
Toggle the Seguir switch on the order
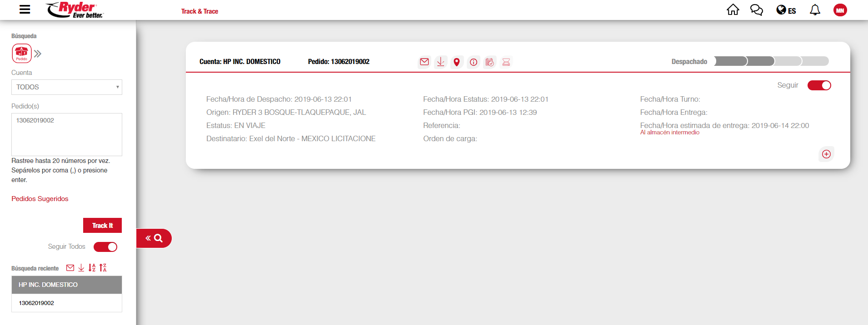[x=819, y=85]
